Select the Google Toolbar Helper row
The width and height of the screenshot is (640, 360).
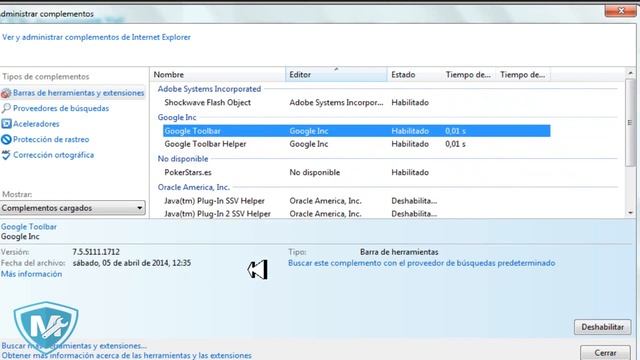357,144
